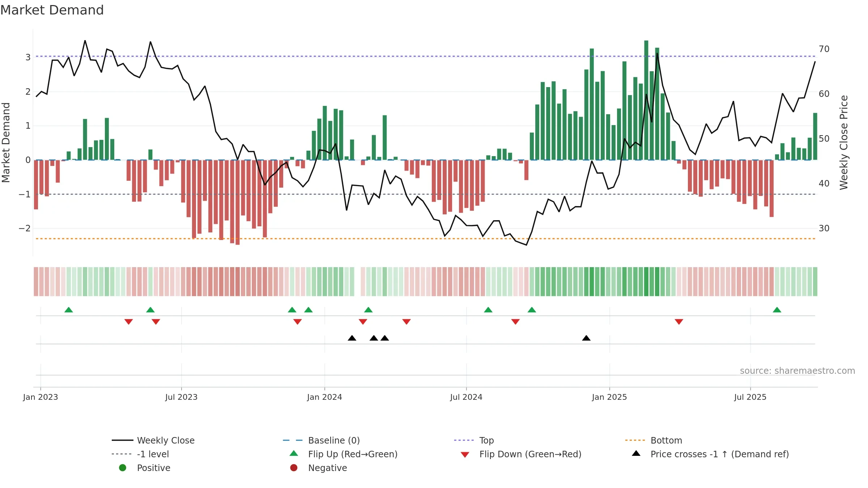868x488 pixels.
Task: Click the Baseline (0) legend label
Action: point(334,440)
